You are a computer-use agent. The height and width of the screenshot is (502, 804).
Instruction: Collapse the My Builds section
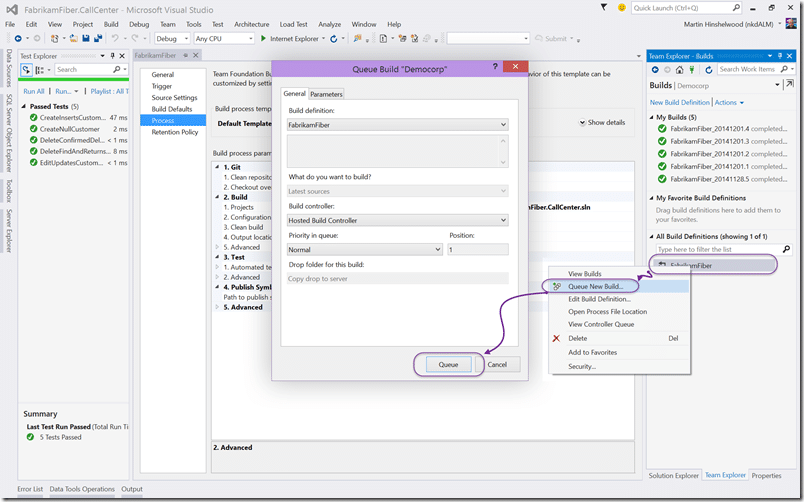pos(652,117)
